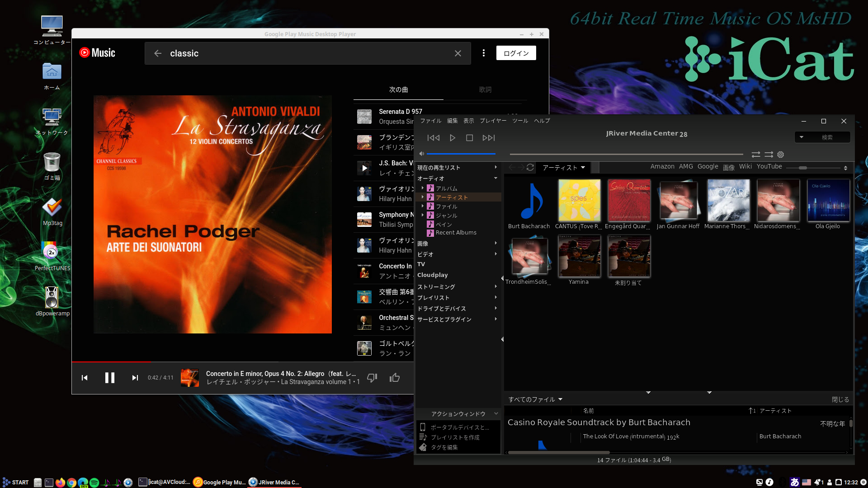The width and height of the screenshot is (868, 488).
Task: Toggle JRiver repeat mode
Action: click(x=755, y=155)
